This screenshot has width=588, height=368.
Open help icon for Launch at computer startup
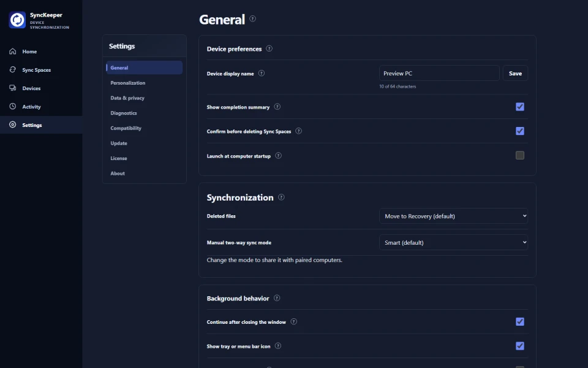click(x=278, y=155)
